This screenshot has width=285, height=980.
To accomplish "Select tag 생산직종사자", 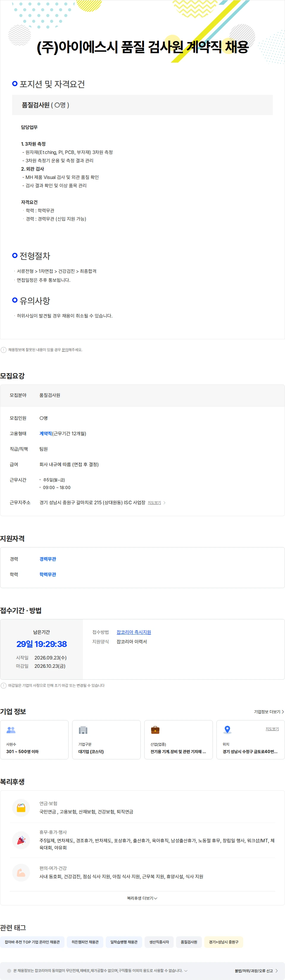I will pos(159,942).
